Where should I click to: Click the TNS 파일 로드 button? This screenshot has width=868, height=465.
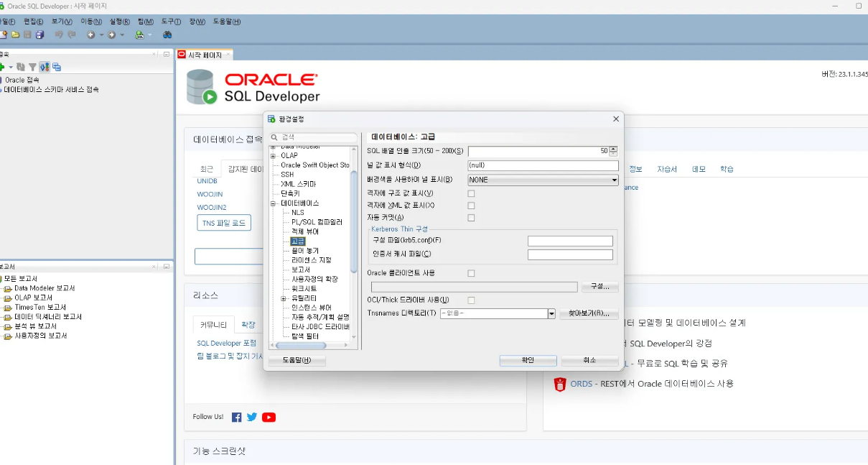point(224,223)
